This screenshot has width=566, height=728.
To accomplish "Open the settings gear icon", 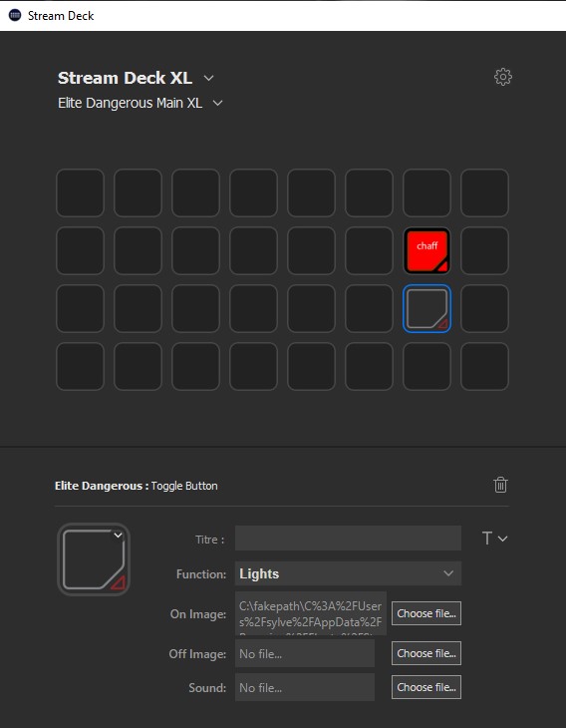I will [x=503, y=77].
